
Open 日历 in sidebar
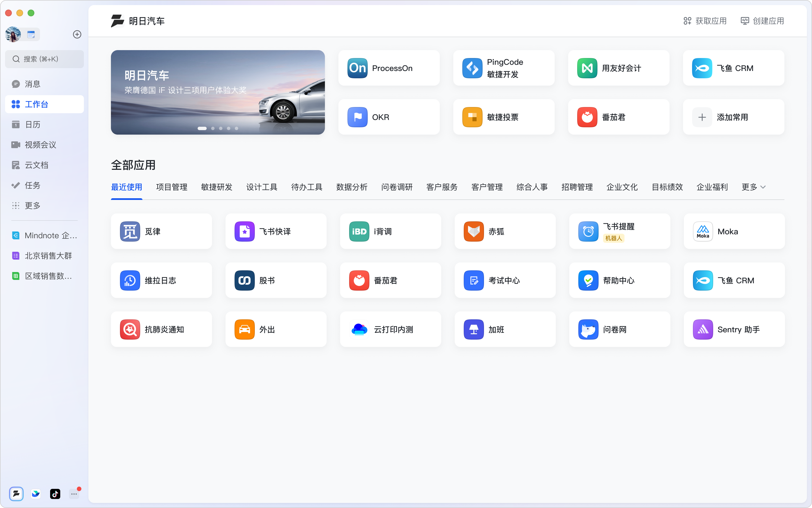point(44,124)
